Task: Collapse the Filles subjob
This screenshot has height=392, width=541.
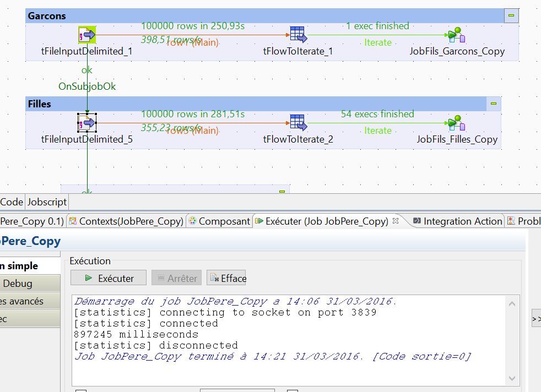Action: [x=494, y=104]
